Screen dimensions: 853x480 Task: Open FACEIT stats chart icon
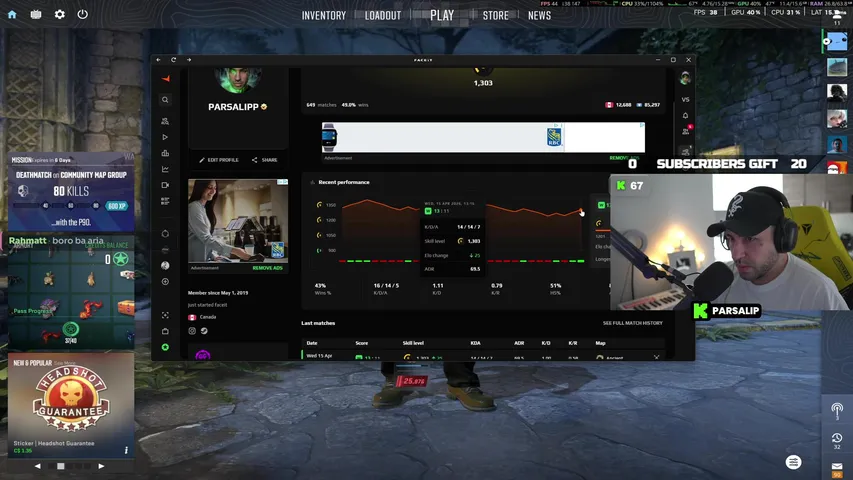click(165, 169)
